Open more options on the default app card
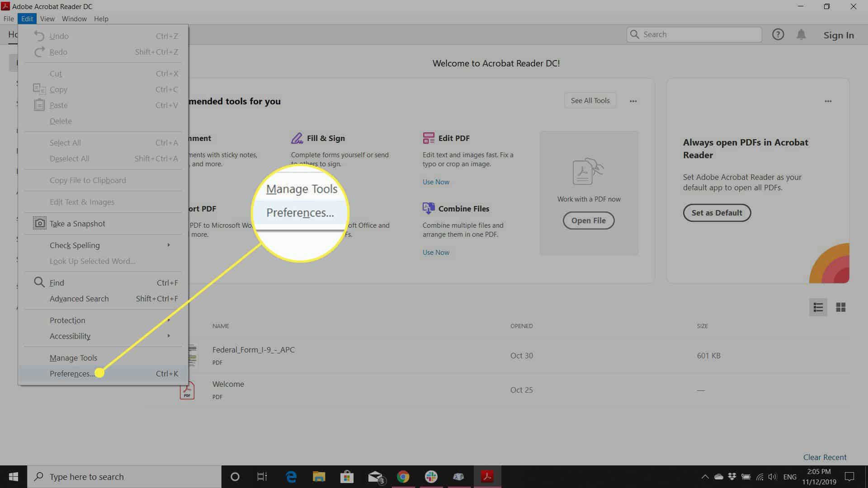This screenshot has height=488, width=868. pos(828,101)
